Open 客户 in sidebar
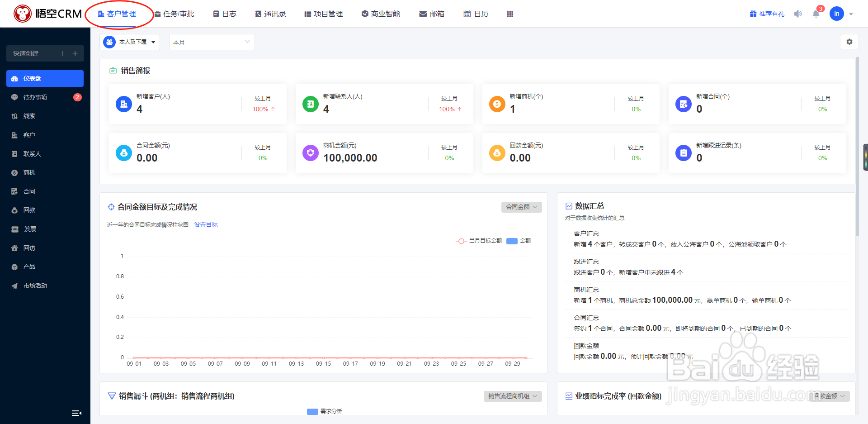This screenshot has height=424, width=868. 45,135
